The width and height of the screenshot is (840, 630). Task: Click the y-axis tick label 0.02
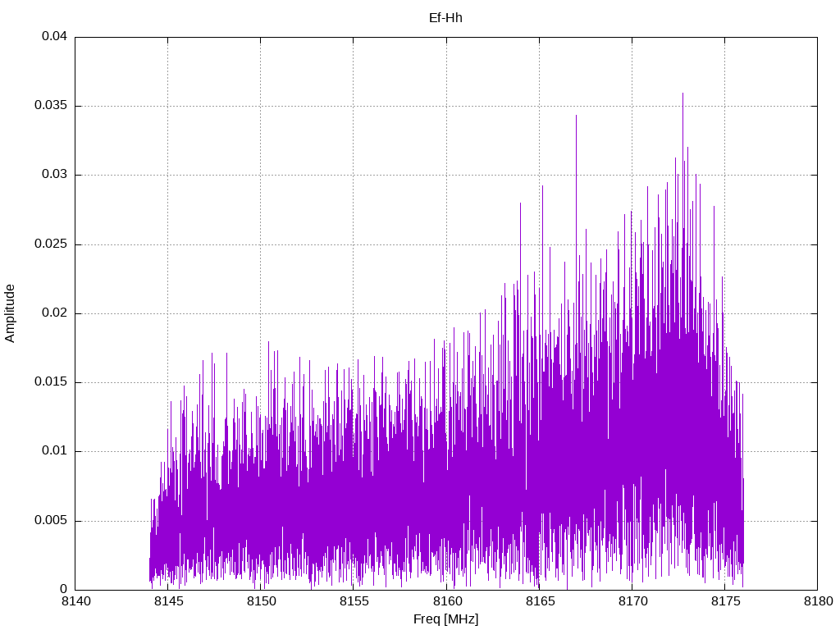[55, 313]
